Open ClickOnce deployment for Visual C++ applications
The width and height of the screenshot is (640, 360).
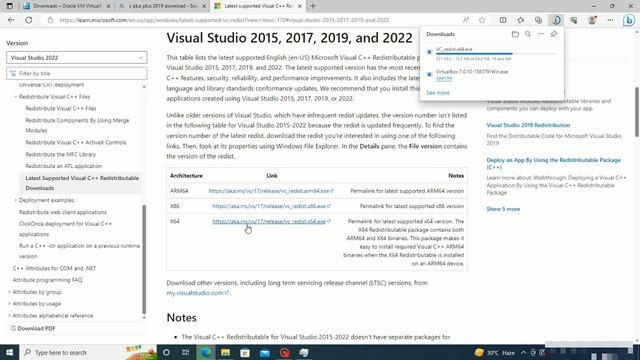click(65, 229)
